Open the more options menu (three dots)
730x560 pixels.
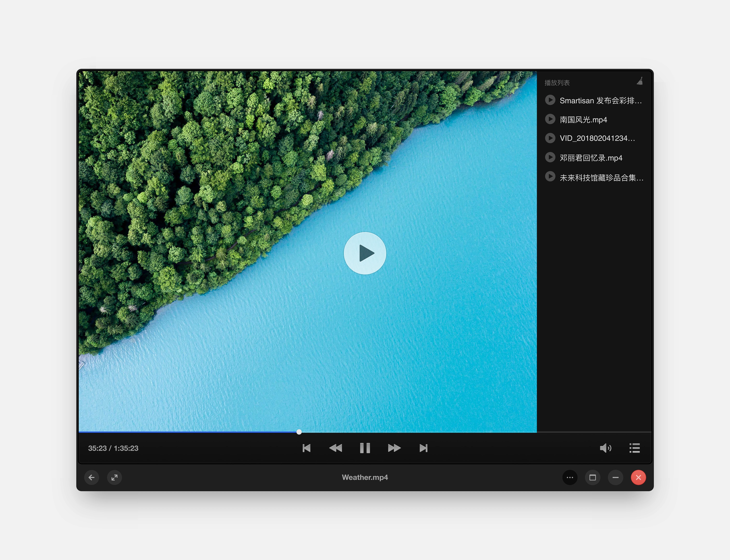pyautogui.click(x=570, y=478)
